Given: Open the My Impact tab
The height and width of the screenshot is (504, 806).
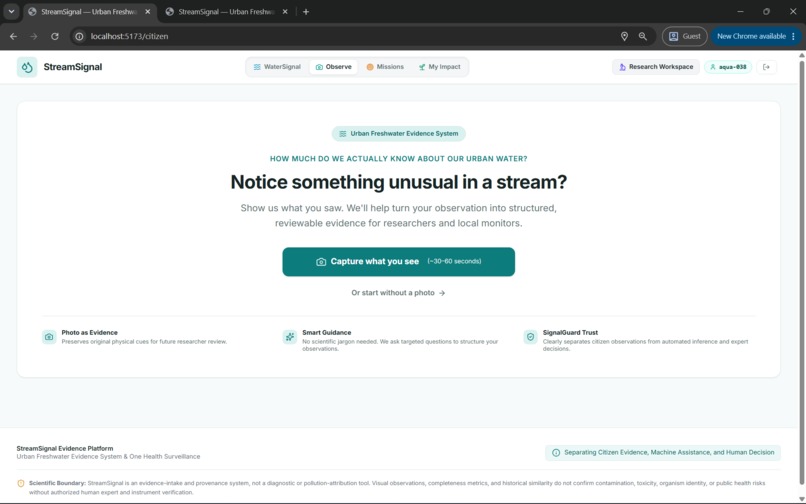Looking at the screenshot, I should [x=439, y=67].
